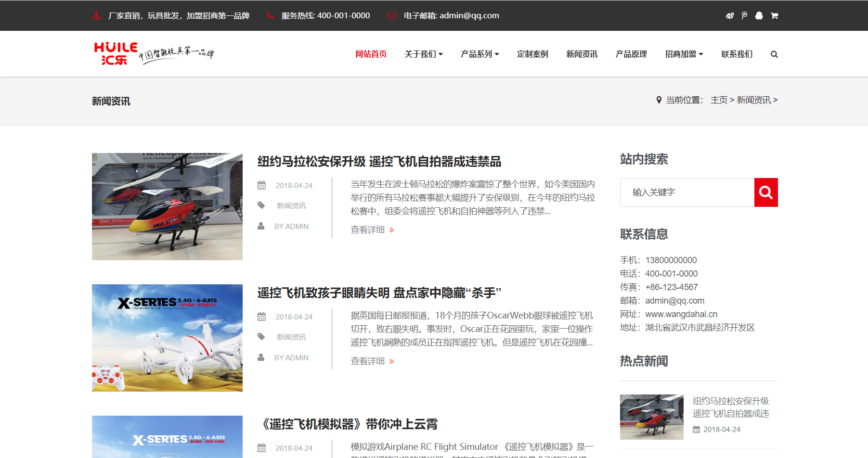Open 产品原理 in the navigation
Viewport: 868px width, 458px height.
[631, 54]
